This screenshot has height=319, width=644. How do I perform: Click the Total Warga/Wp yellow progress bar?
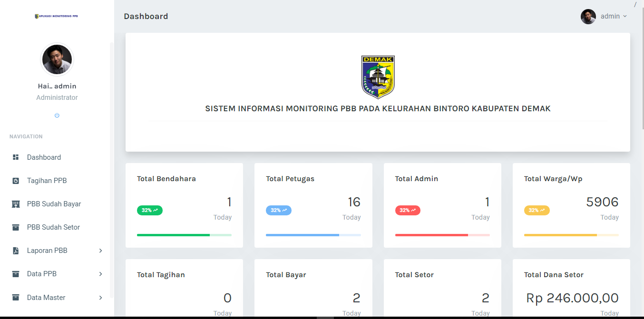[571, 235]
